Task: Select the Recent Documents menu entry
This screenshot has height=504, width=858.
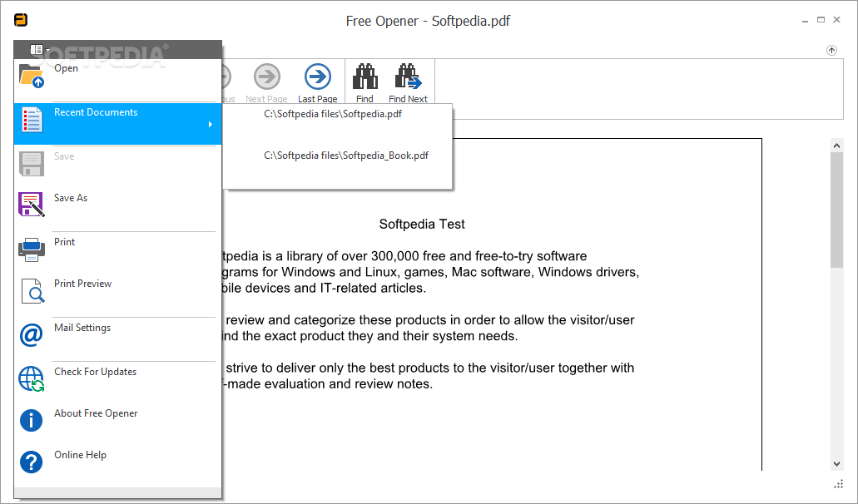Action: (x=117, y=124)
